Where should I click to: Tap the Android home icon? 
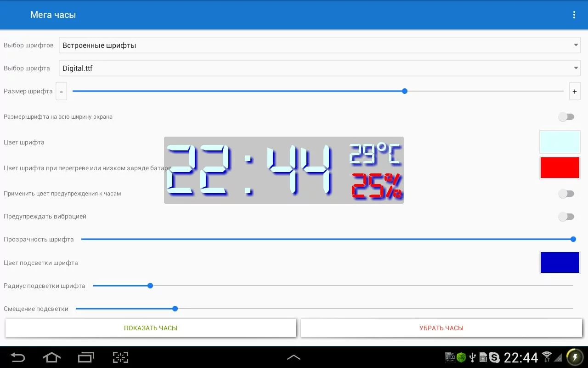[51, 357]
